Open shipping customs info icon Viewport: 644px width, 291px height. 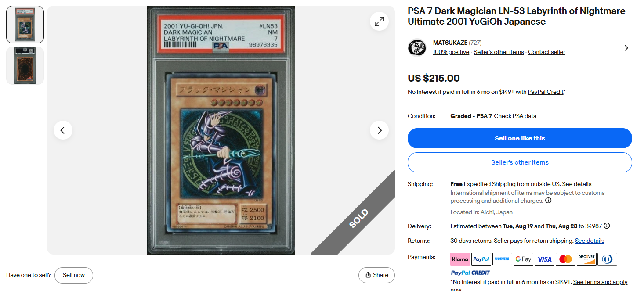(548, 201)
